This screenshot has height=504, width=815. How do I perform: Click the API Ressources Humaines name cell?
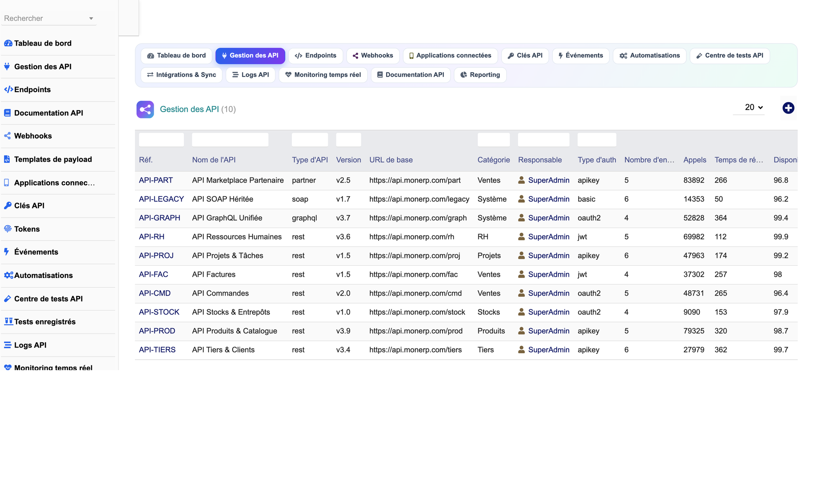237,237
